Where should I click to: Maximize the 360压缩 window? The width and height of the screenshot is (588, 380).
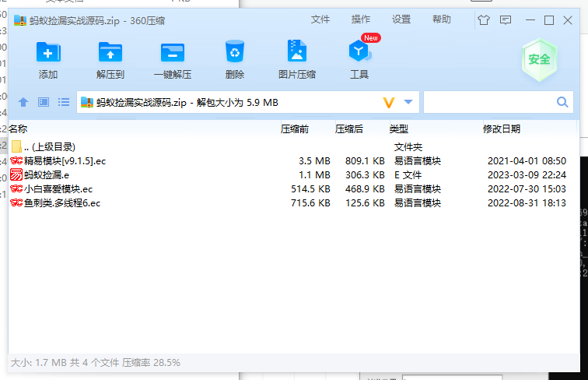549,20
